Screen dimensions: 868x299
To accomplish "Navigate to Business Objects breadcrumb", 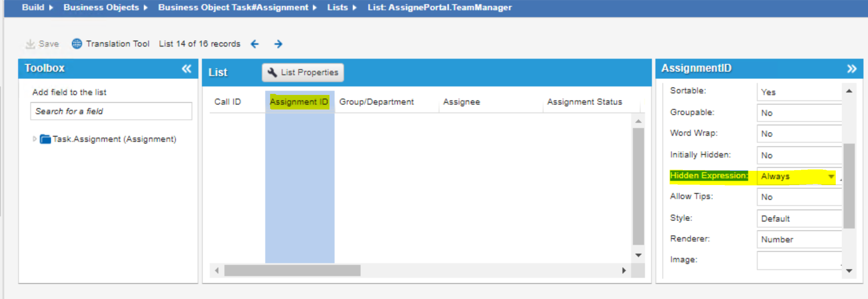I will click(101, 7).
